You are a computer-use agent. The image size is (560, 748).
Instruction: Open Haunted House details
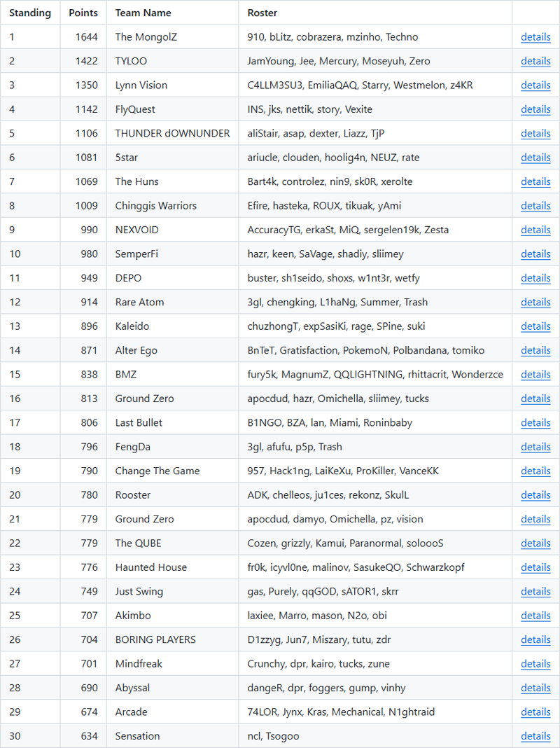tap(535, 567)
